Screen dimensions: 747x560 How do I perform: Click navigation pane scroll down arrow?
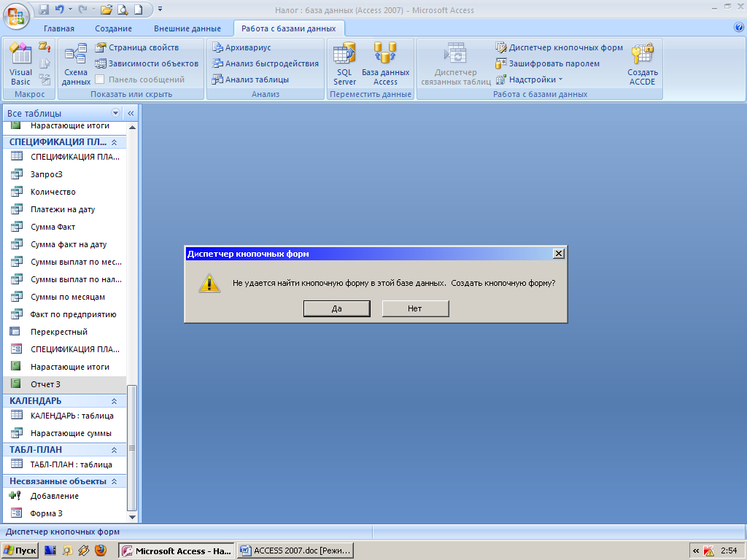coord(133,517)
